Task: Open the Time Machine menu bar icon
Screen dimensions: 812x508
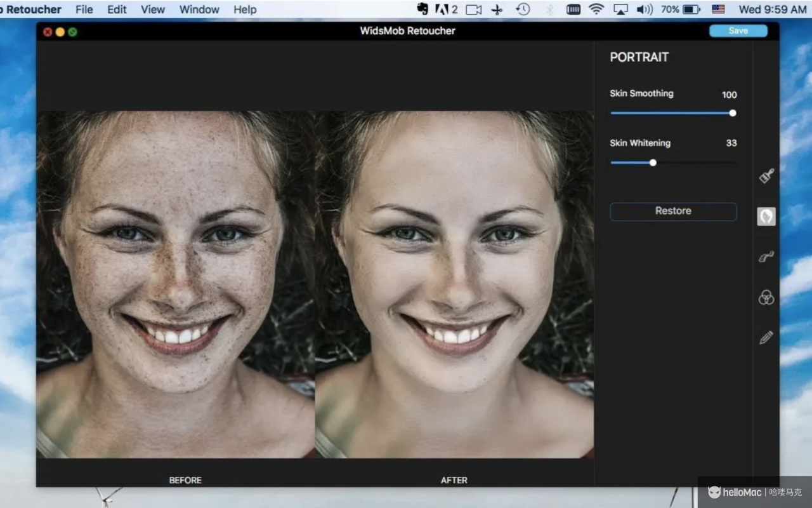Action: [x=523, y=10]
